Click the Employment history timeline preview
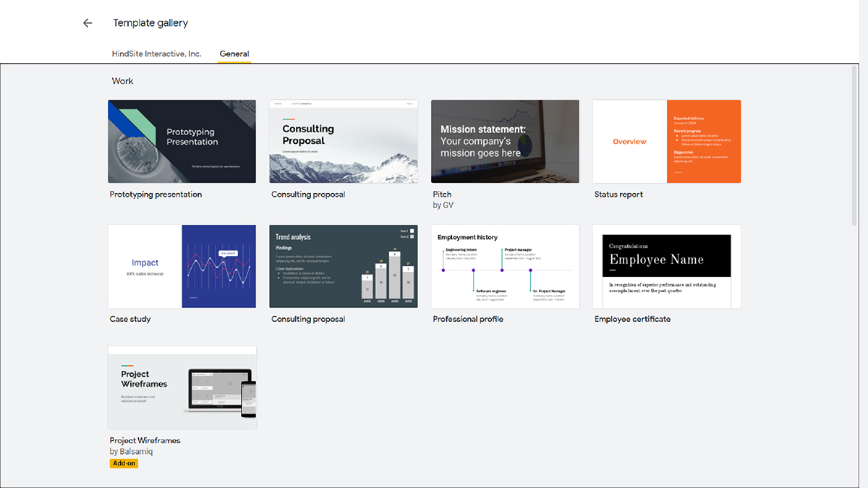Viewport: 868px width, 488px height. coord(504,265)
